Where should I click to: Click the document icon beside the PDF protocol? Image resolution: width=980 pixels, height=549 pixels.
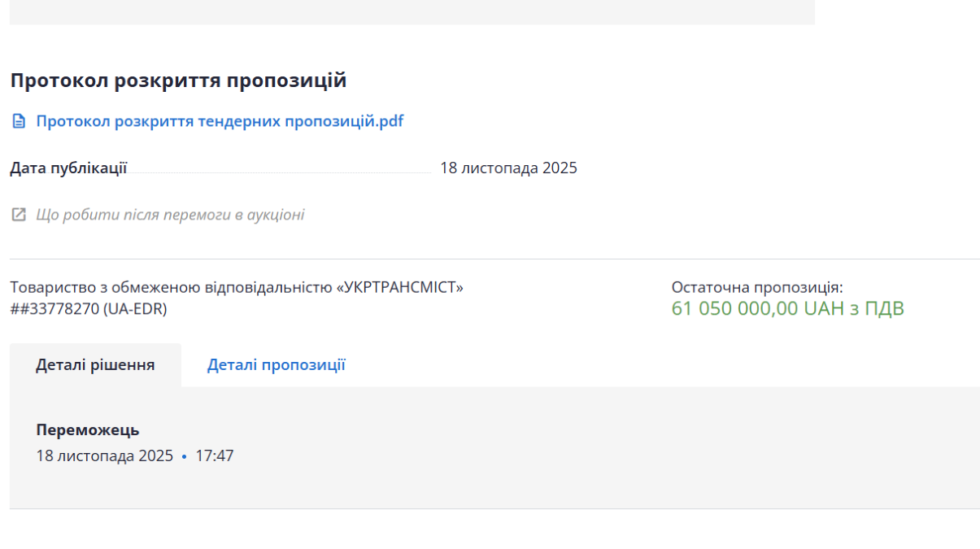click(x=18, y=122)
